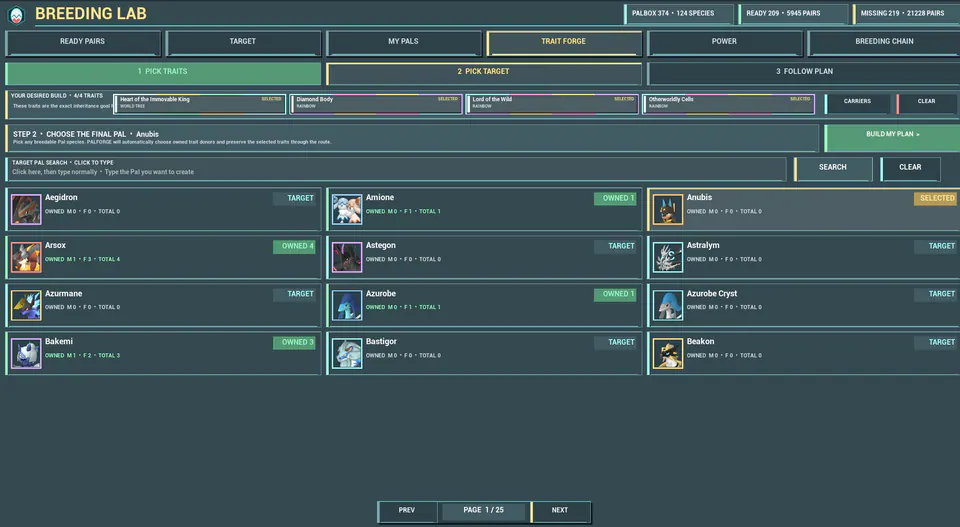Screen dimensions: 960x527
Task: Click the Azurobe Cryst name label
Action: (x=711, y=294)
